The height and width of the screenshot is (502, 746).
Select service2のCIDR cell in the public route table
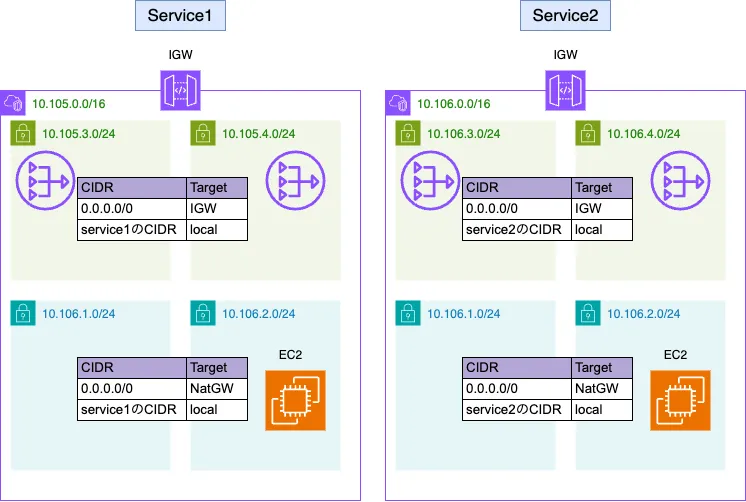(517, 229)
